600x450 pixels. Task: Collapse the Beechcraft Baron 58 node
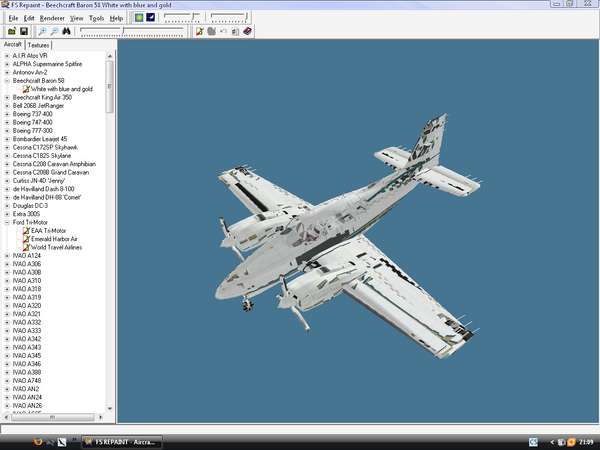[7, 81]
